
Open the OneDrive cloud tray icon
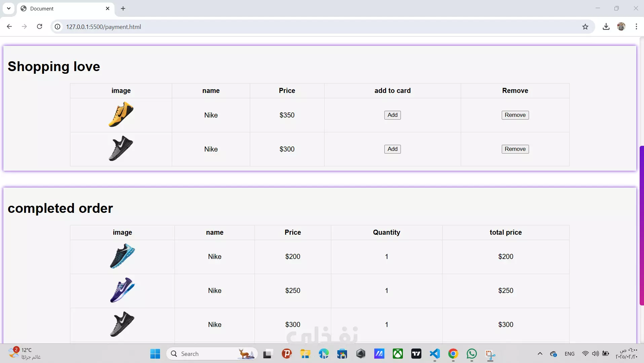click(x=554, y=354)
